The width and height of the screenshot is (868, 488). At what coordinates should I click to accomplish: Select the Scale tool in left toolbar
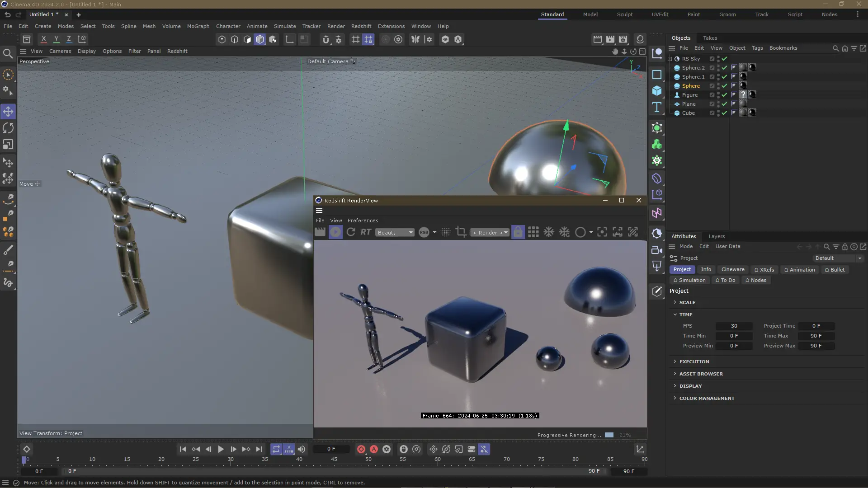tap(8, 145)
